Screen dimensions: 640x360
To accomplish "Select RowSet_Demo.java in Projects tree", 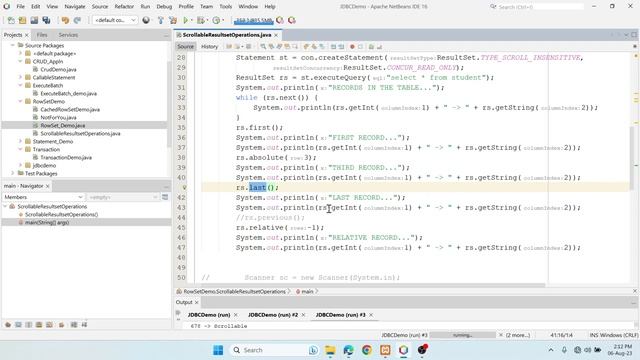I will click(63, 125).
